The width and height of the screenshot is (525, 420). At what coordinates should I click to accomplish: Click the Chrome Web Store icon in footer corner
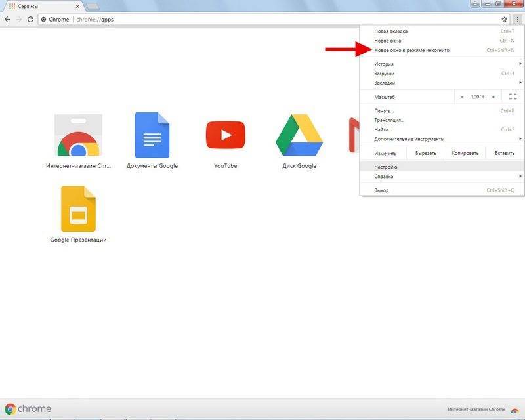click(x=514, y=409)
